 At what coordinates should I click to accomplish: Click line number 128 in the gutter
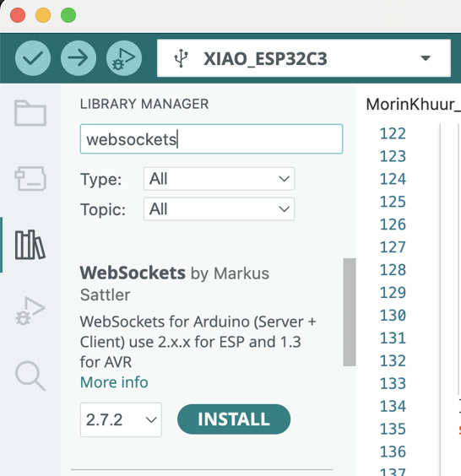pos(393,269)
